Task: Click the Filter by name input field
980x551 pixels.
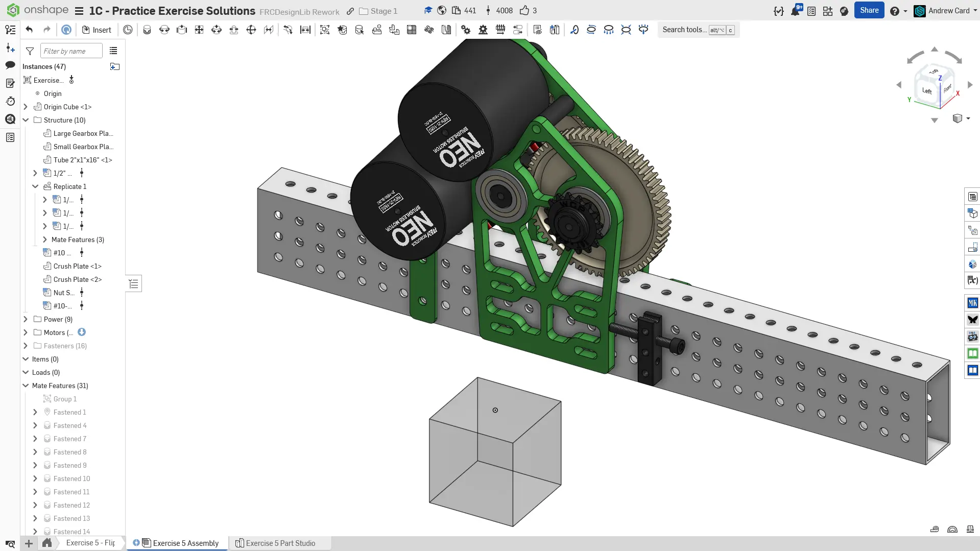Action: coord(71,51)
